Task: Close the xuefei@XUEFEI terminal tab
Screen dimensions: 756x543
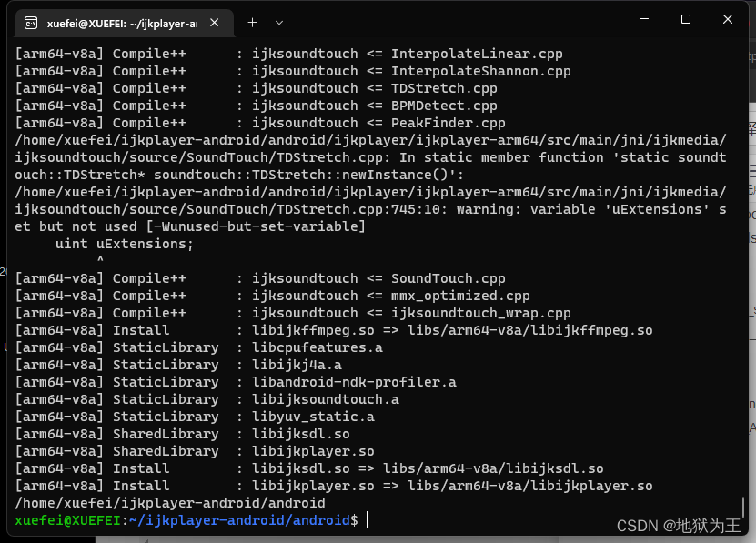Action: coord(215,23)
